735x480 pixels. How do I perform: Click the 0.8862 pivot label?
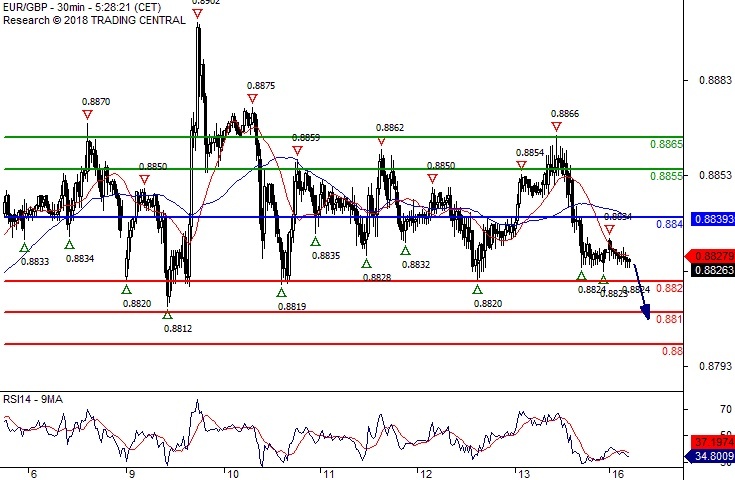click(390, 128)
